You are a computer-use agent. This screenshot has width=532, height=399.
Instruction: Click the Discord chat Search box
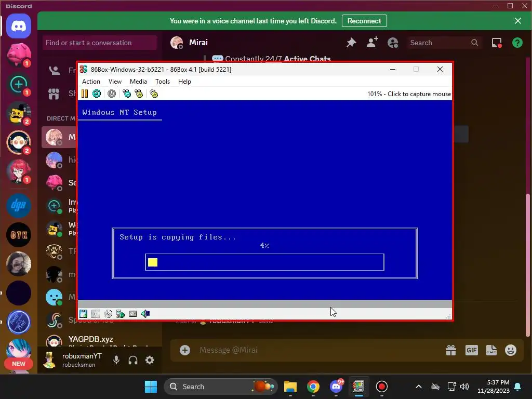coord(445,43)
